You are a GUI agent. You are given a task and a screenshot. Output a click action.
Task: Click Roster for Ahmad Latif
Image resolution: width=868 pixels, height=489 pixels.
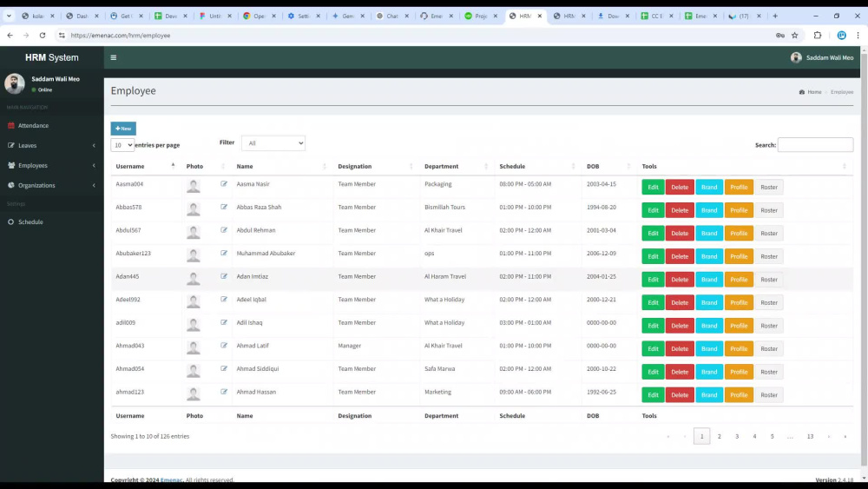pyautogui.click(x=769, y=349)
